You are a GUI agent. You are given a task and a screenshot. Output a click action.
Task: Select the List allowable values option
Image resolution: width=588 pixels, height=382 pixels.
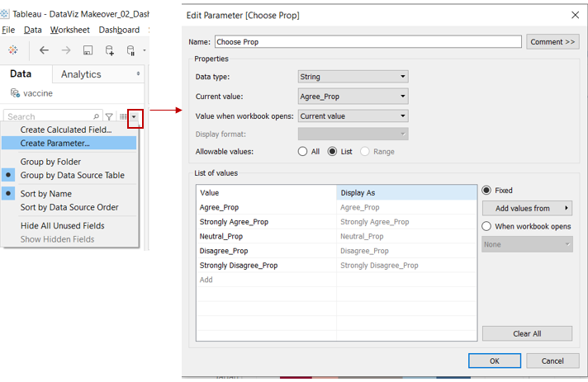(333, 152)
